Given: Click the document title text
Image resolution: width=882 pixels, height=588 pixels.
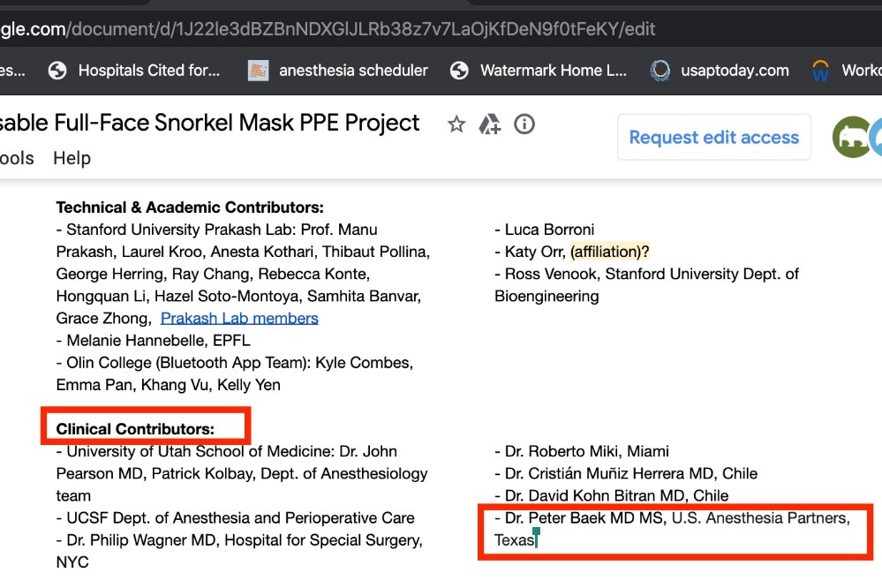Looking at the screenshot, I should coord(209,123).
